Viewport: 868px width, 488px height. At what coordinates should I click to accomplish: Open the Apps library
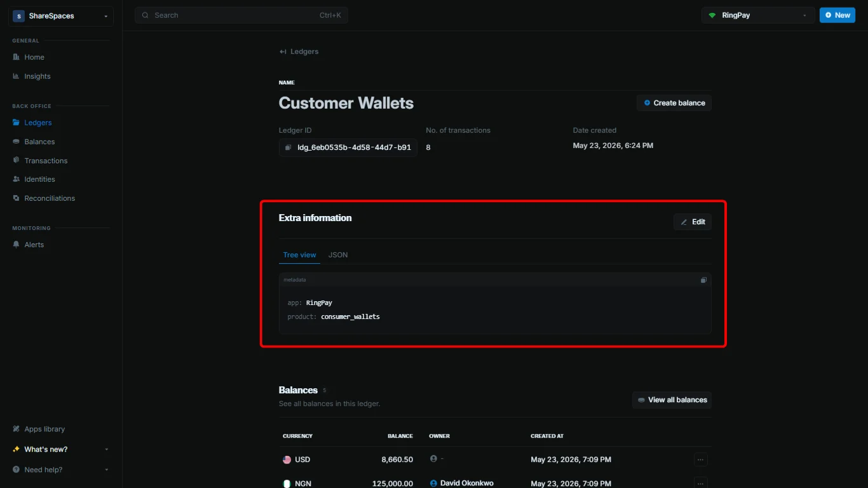pyautogui.click(x=44, y=429)
